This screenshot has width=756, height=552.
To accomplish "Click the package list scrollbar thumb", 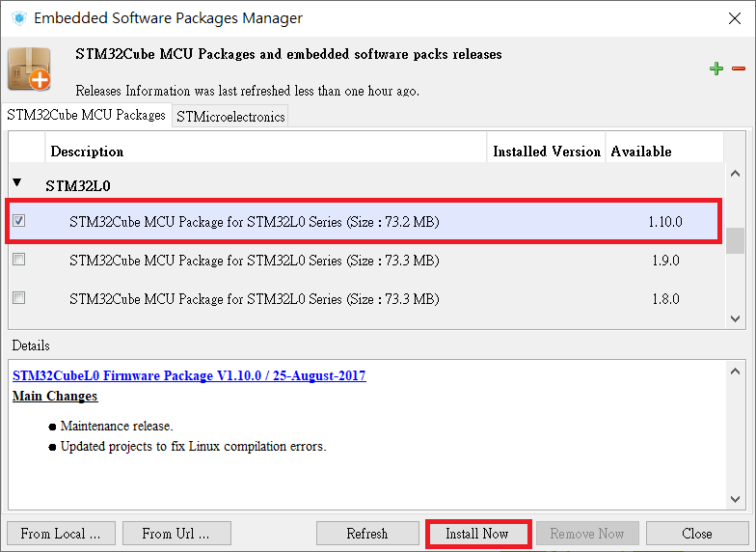I will pos(735,240).
